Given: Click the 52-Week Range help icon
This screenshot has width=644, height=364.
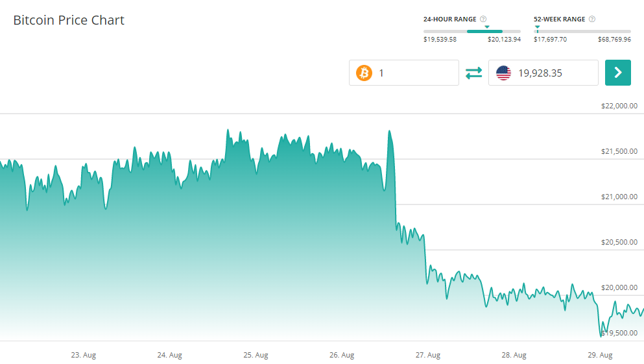Looking at the screenshot, I should (x=592, y=19).
